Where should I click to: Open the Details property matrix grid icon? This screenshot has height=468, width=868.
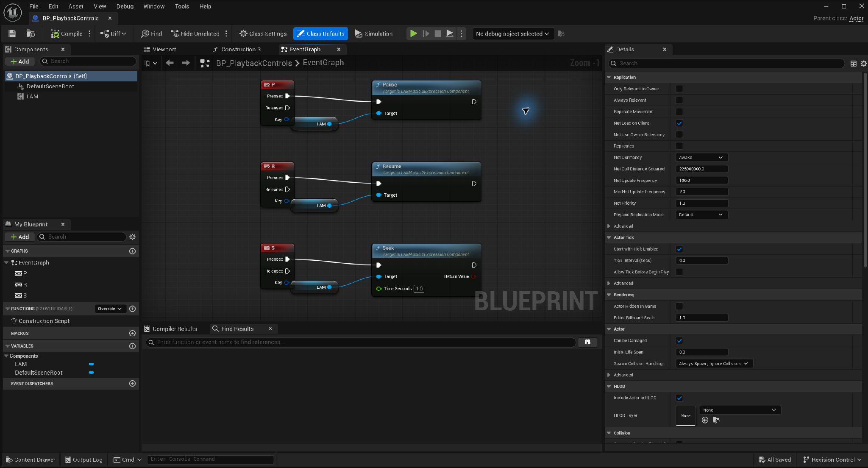(854, 63)
